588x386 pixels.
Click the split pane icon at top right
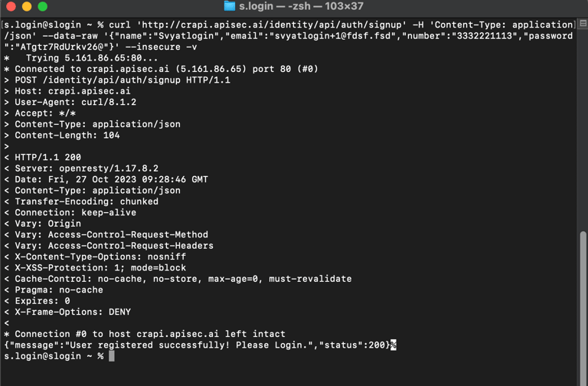(x=583, y=23)
